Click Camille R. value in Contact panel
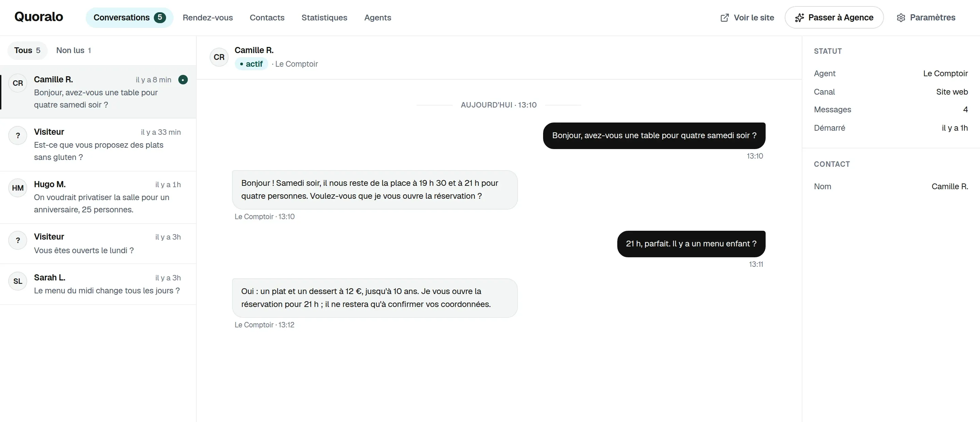Screen dimensions: 980x422 (x=950, y=186)
